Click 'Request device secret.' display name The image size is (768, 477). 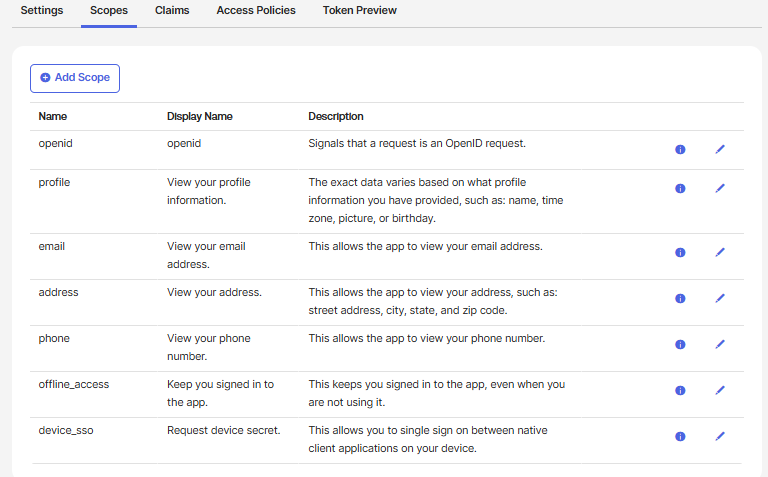point(224,430)
